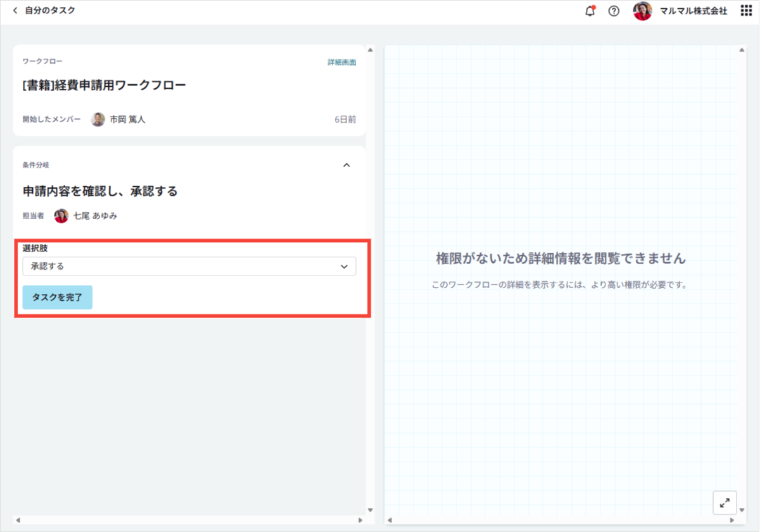Click left panel scrollbar up arrow
This screenshot has width=760, height=532.
tap(370, 50)
